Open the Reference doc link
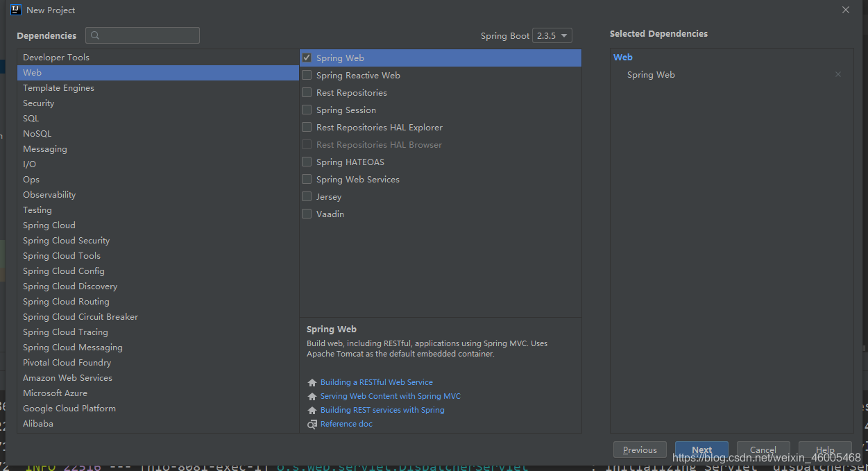868x471 pixels. pyautogui.click(x=346, y=424)
